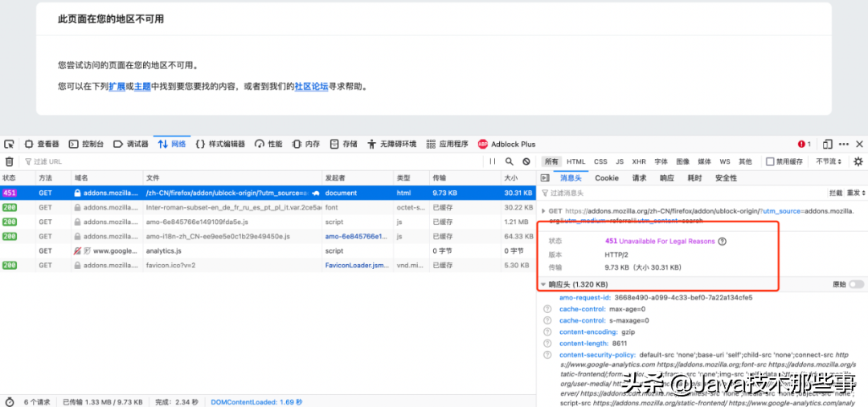Select the 所有 request type filter
Screen dimensions: 868x407
(551, 161)
